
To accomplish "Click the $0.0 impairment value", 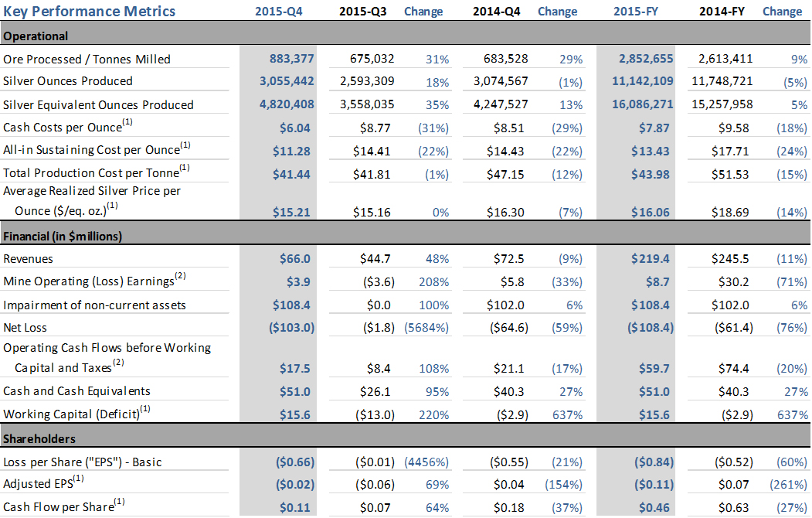I will 379,305.
